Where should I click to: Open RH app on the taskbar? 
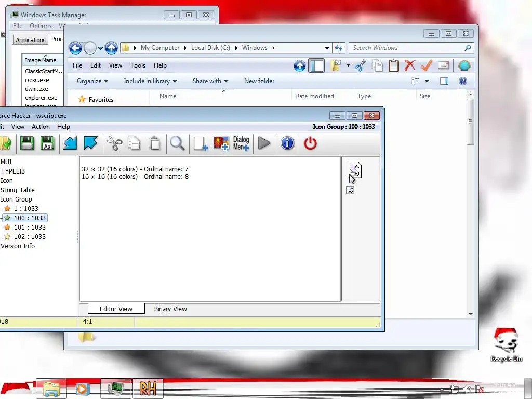pyautogui.click(x=148, y=388)
